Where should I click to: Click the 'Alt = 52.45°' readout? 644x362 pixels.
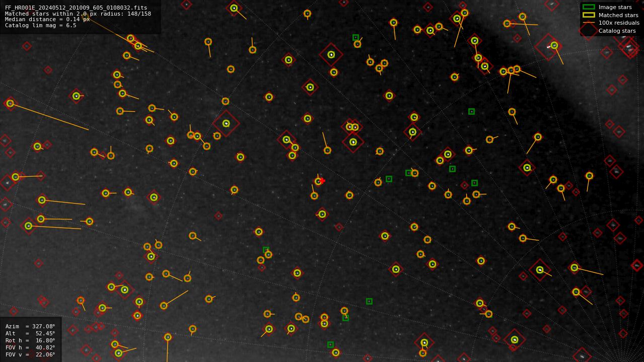30,333
